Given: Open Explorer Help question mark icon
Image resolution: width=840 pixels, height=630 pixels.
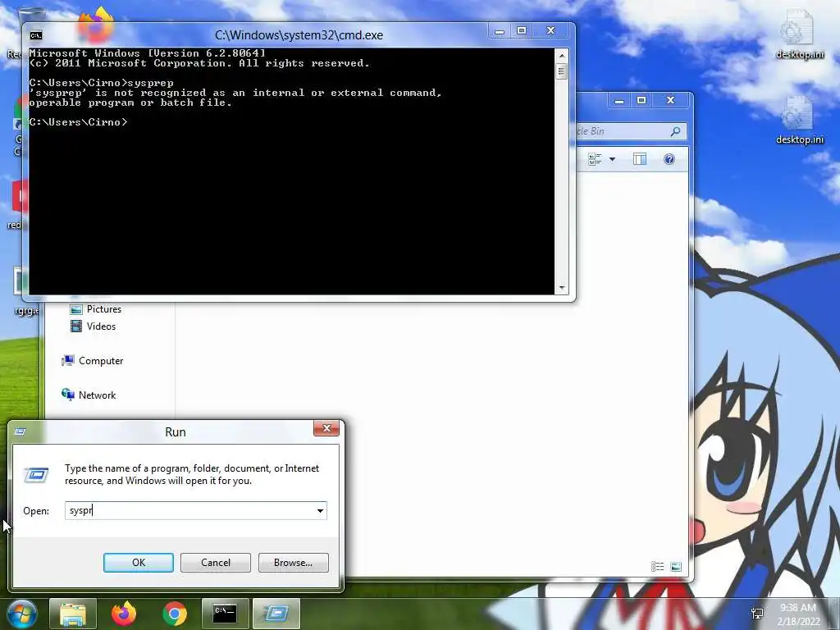Looking at the screenshot, I should click(x=669, y=159).
